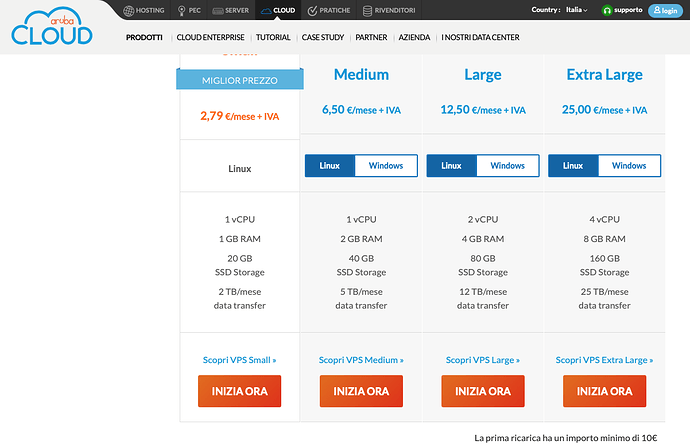Click the Hosting globe icon
This screenshot has width=690, height=448.
(128, 11)
